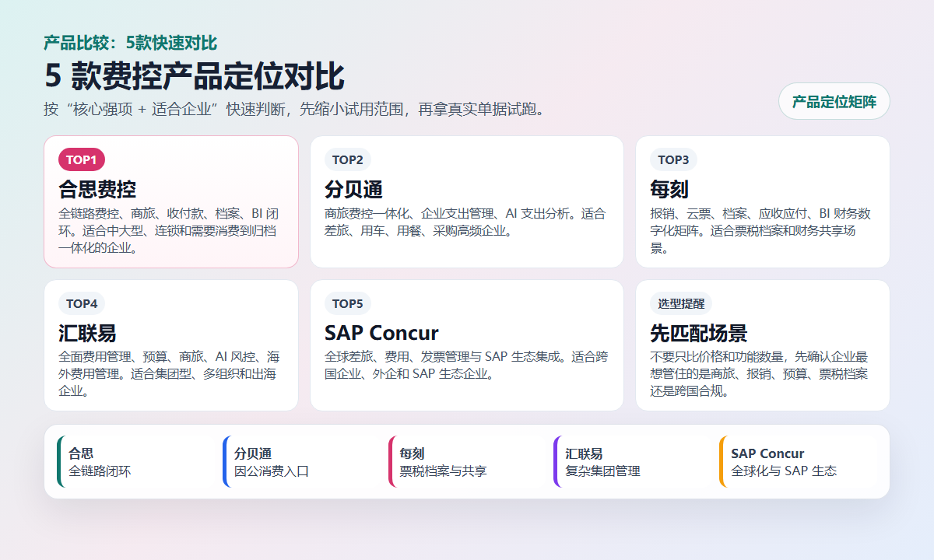
Task: Click description starting 不要只比价格和功能数量
Action: (x=760, y=374)
